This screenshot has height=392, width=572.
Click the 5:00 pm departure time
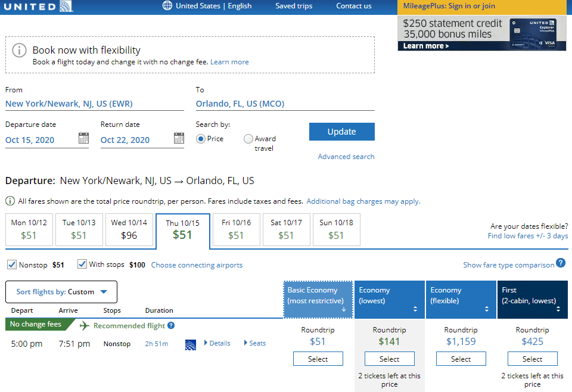(27, 344)
